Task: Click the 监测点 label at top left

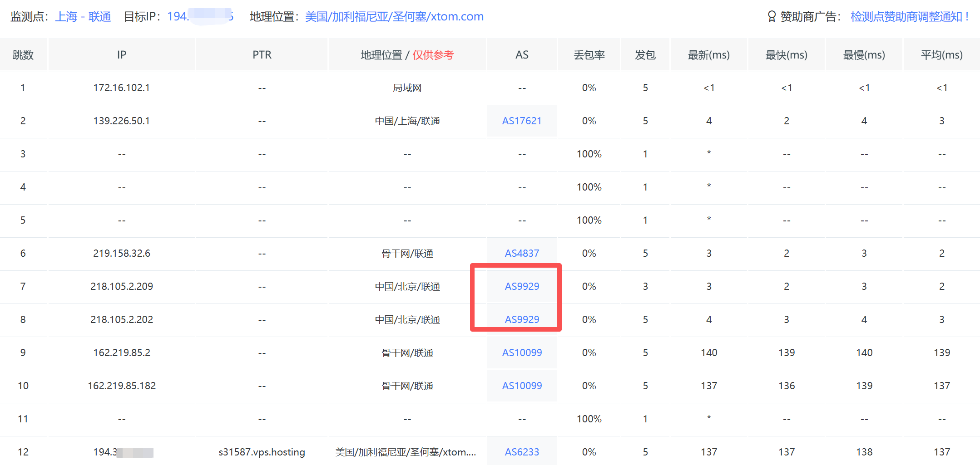Action: 30,17
